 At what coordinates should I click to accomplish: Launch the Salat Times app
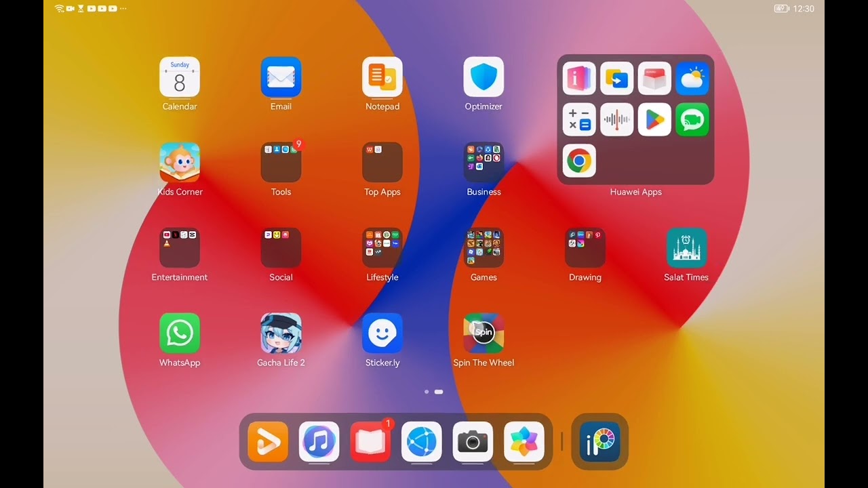pyautogui.click(x=686, y=247)
